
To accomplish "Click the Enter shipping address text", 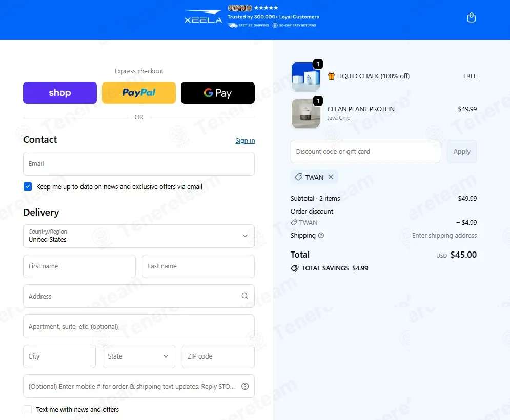I will pyautogui.click(x=444, y=236).
